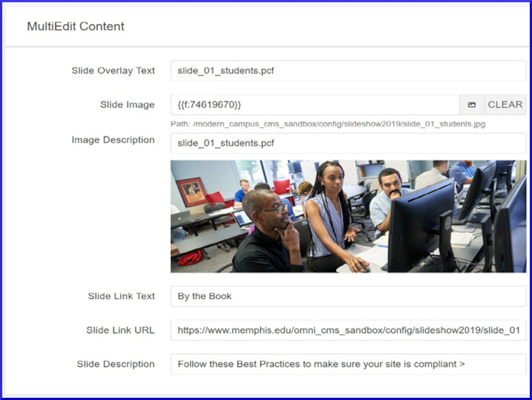Screen dimensions: 532x400
Task: Click the slide preview image thumbnail
Action: click(348, 215)
